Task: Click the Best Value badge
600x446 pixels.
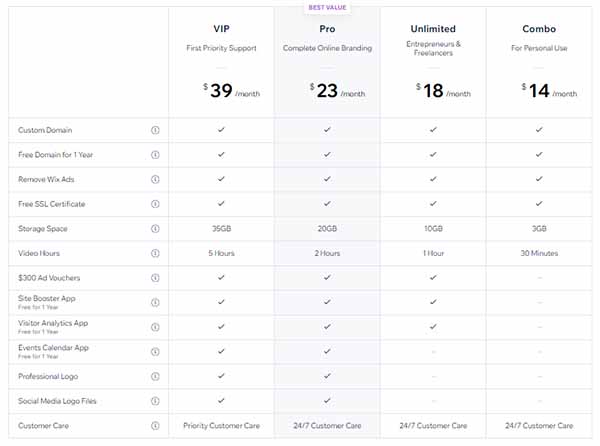Action: [x=327, y=7]
